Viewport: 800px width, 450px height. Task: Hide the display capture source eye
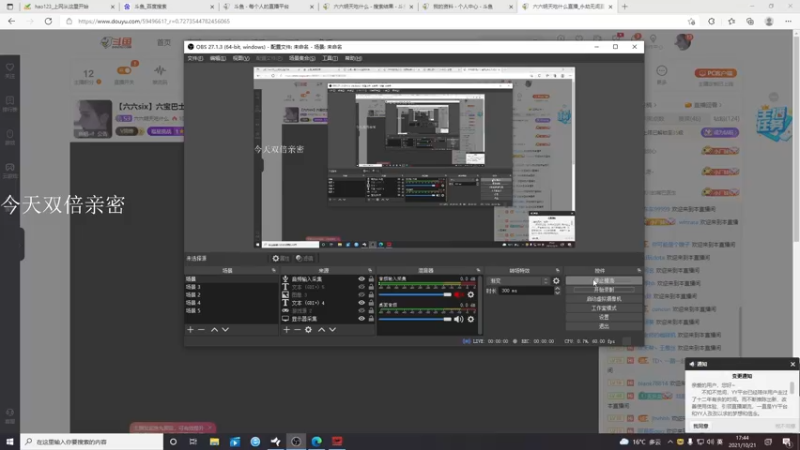pyautogui.click(x=361, y=318)
